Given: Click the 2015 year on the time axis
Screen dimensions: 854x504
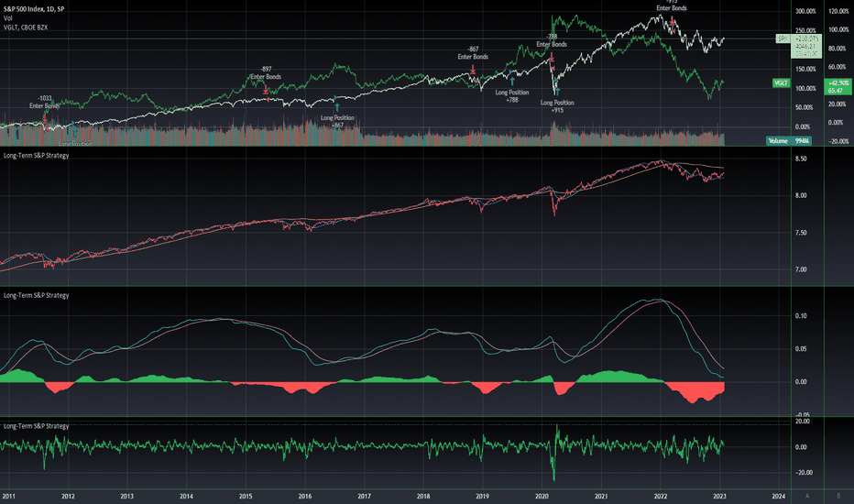Looking at the screenshot, I should point(246,497).
